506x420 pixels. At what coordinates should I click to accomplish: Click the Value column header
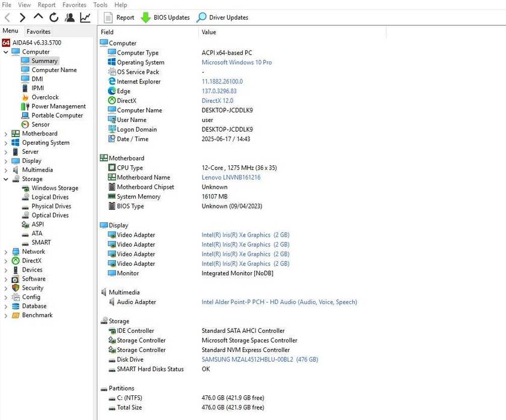(x=292, y=32)
